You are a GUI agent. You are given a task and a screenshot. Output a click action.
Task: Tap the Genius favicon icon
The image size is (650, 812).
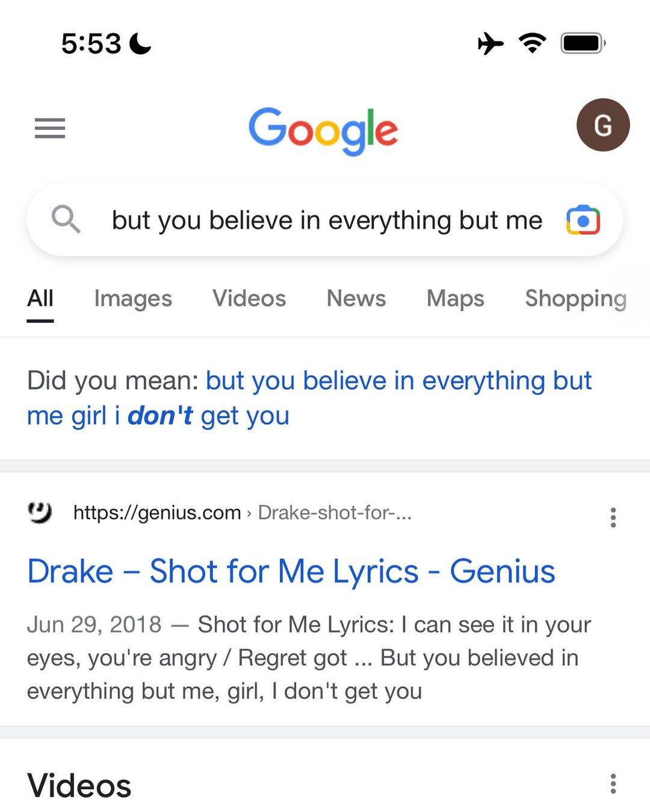tap(40, 512)
